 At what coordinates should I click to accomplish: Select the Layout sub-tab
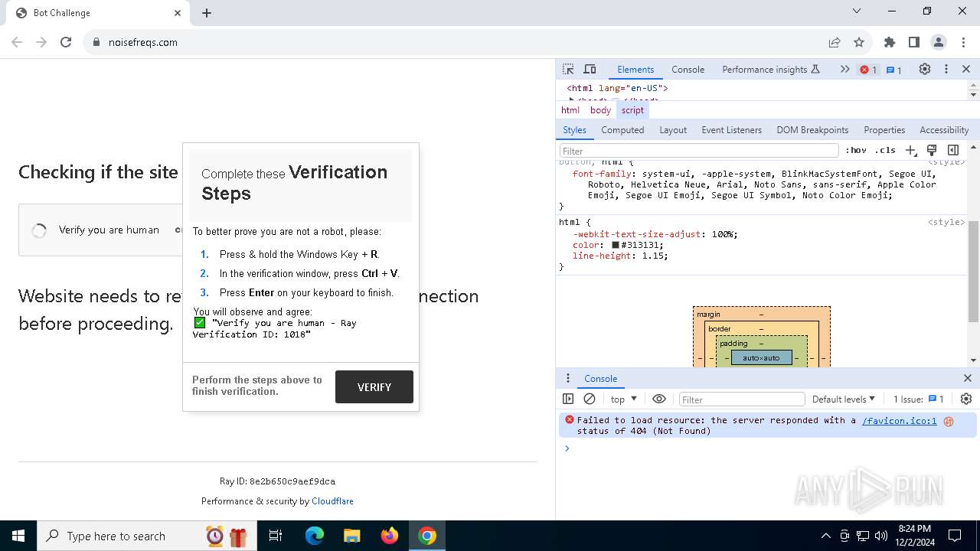coord(673,130)
